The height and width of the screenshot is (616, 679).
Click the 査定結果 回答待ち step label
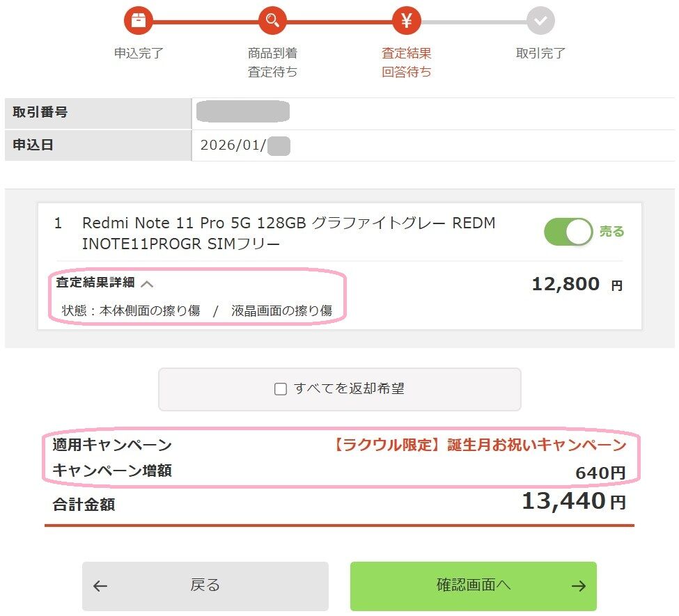coord(407,62)
